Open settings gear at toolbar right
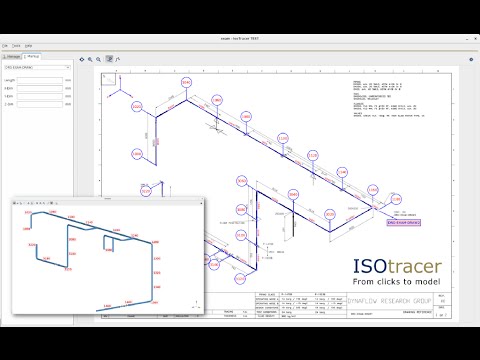The height and width of the screenshot is (360, 480). [471, 59]
